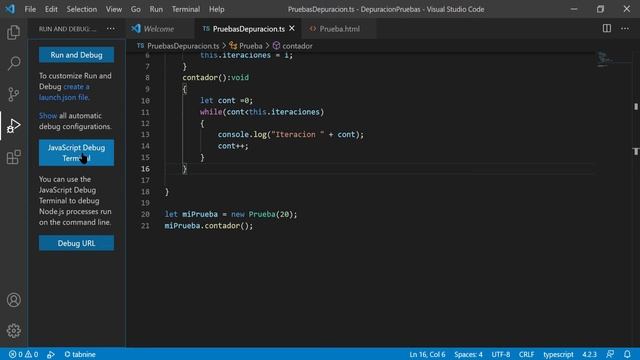The width and height of the screenshot is (640, 360).
Task: Change language mode via typescript indicator
Action: point(558,354)
